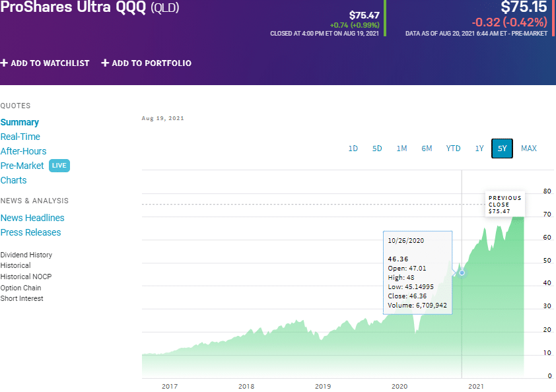Select the 5D chart range
Image resolution: width=556 pixels, height=392 pixels.
pyautogui.click(x=377, y=148)
